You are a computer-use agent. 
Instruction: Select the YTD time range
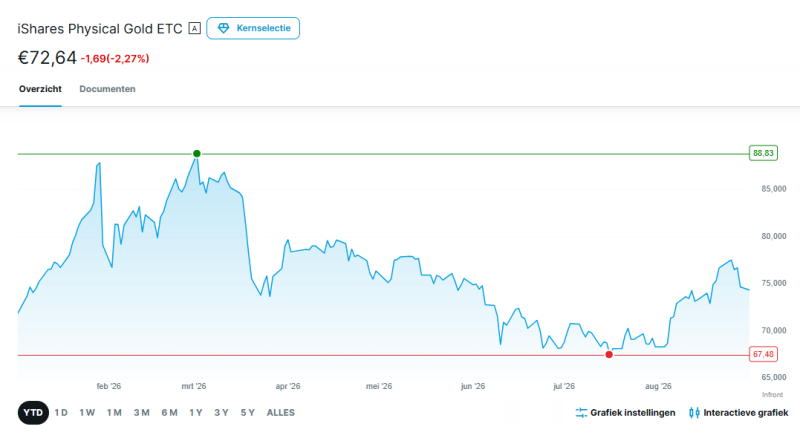click(x=33, y=412)
